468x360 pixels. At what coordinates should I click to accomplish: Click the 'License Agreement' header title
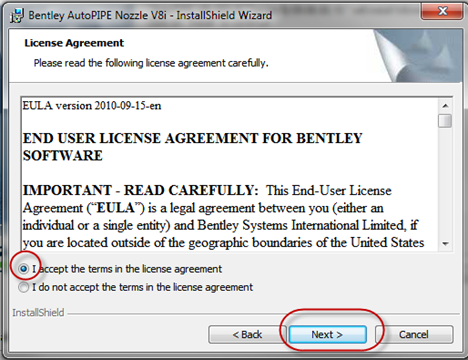(74, 43)
